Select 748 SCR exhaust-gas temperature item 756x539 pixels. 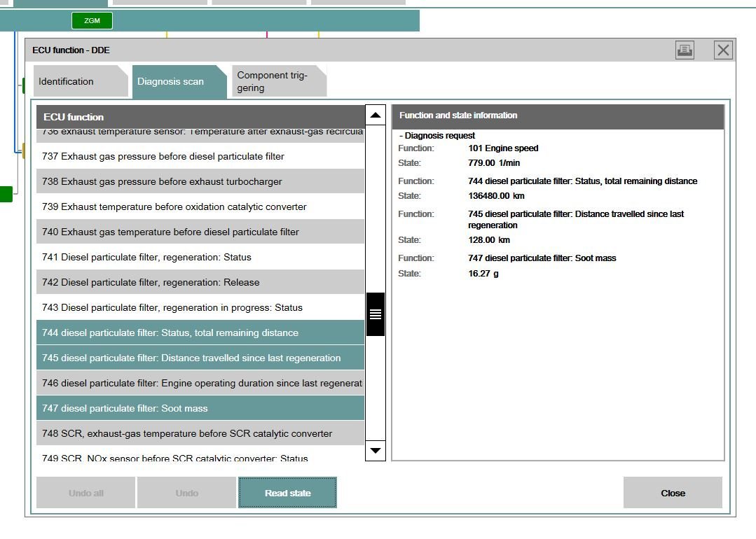[x=200, y=433]
